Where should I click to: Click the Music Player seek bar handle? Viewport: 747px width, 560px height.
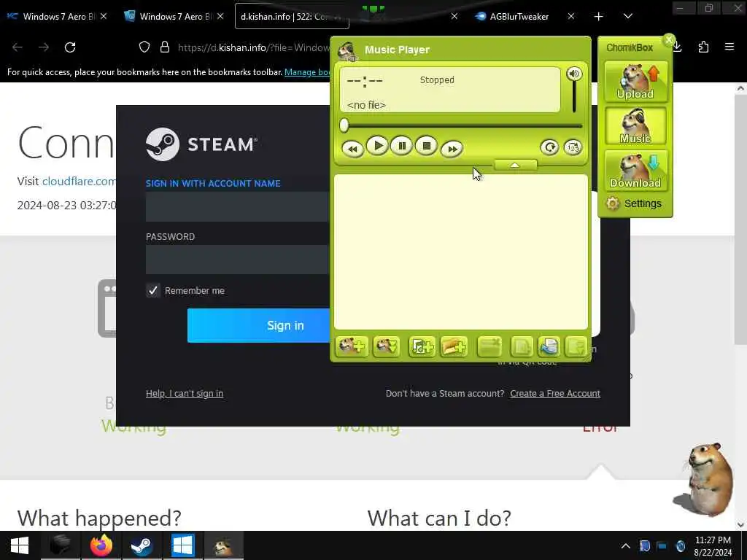click(x=344, y=125)
